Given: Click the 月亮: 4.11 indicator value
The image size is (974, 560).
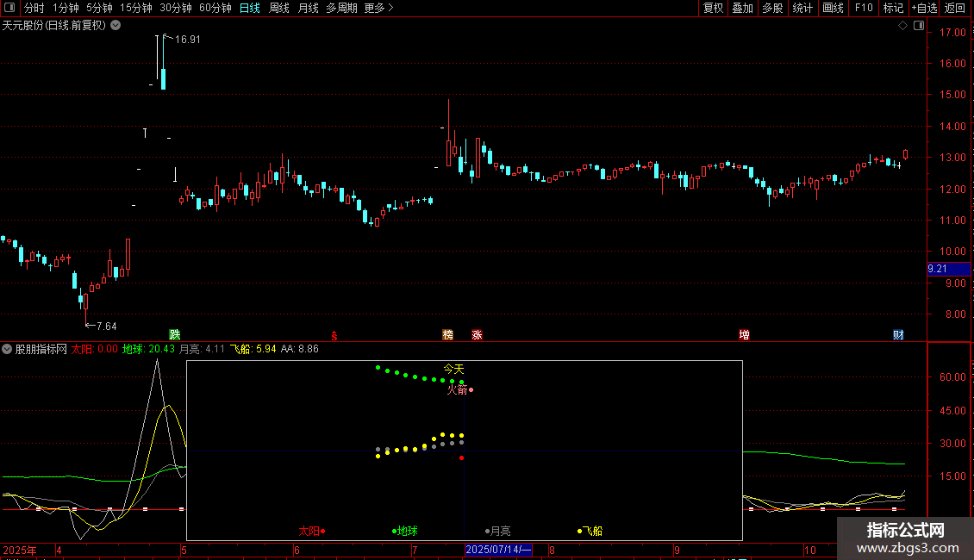Looking at the screenshot, I should pos(202,349).
